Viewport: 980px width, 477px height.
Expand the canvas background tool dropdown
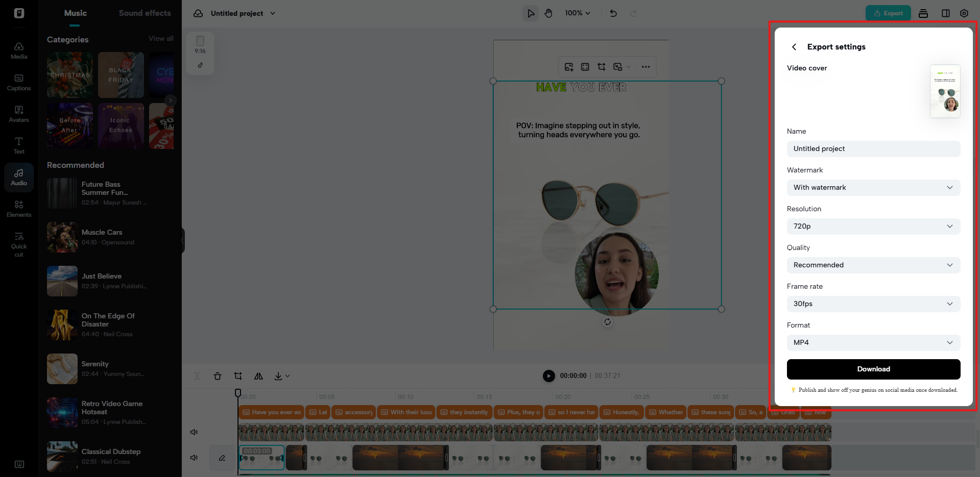point(629,67)
